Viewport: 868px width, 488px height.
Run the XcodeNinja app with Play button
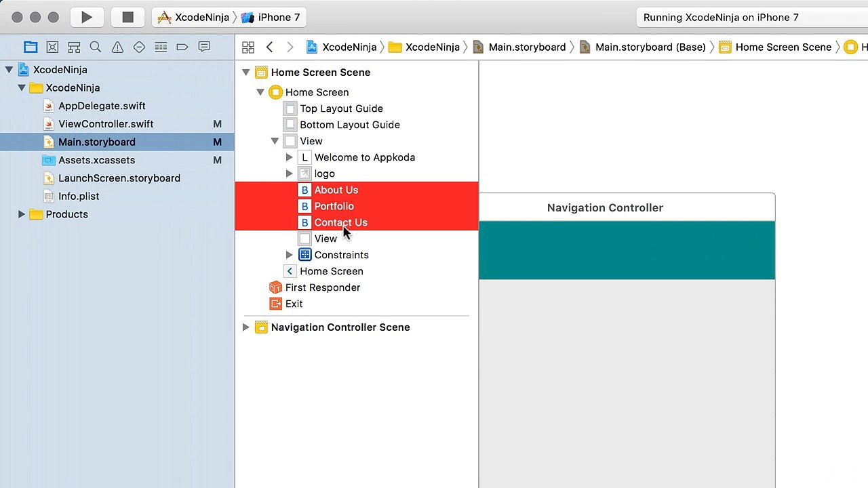[x=87, y=18]
